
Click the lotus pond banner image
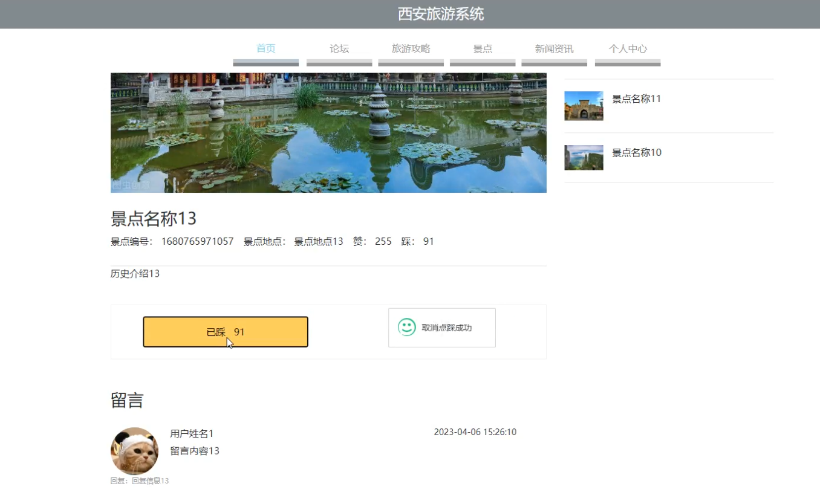[x=328, y=133]
